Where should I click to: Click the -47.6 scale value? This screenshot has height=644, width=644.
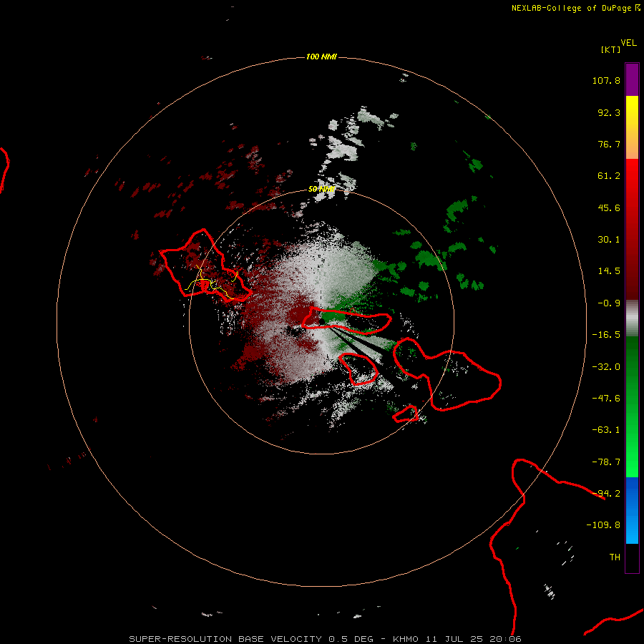click(606, 399)
